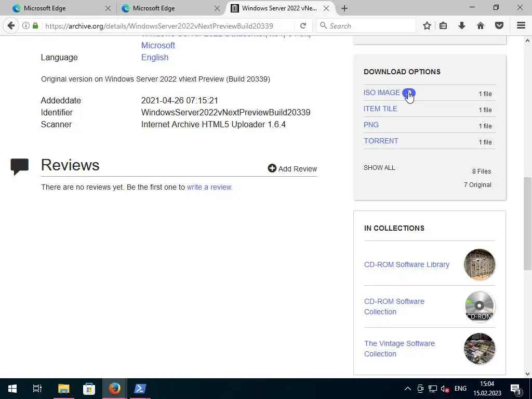Go back with the browser back arrow
This screenshot has width=532, height=399.
(x=11, y=26)
